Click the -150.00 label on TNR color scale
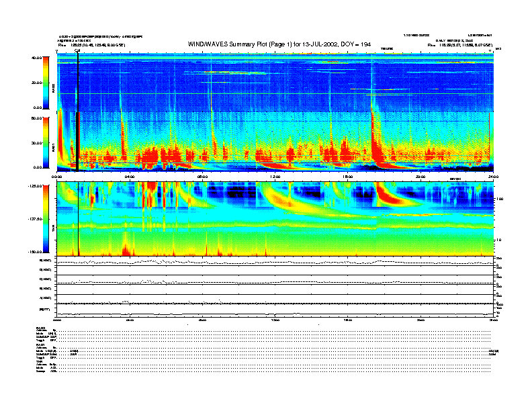532x411 pixels. point(36,252)
